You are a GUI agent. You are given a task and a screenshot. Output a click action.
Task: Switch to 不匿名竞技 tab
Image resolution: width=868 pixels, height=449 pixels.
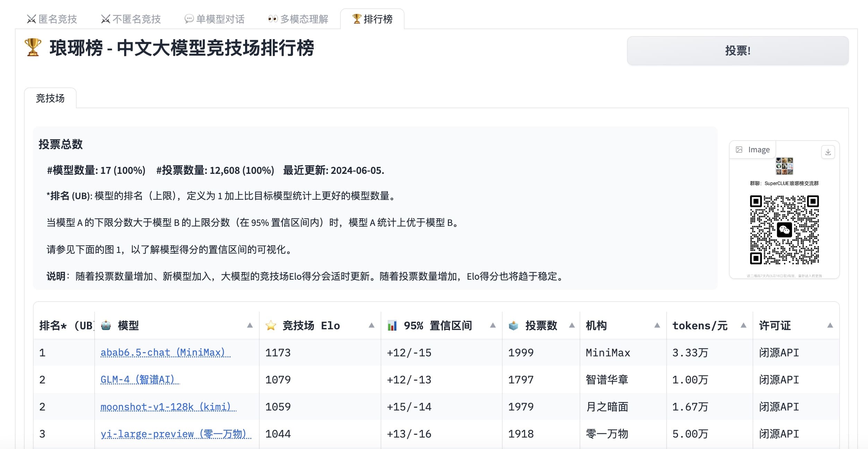131,19
